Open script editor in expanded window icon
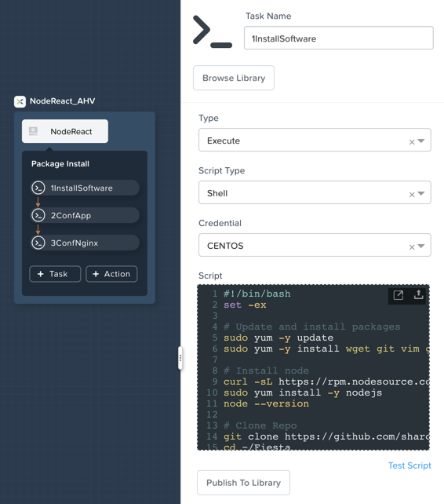Screen dimensions: 444x504 click(398, 294)
